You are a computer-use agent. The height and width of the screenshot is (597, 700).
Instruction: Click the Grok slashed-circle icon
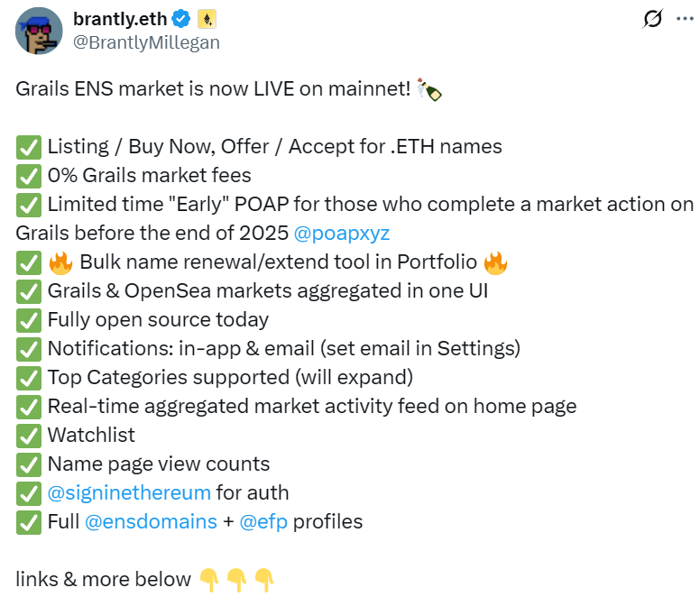(651, 19)
